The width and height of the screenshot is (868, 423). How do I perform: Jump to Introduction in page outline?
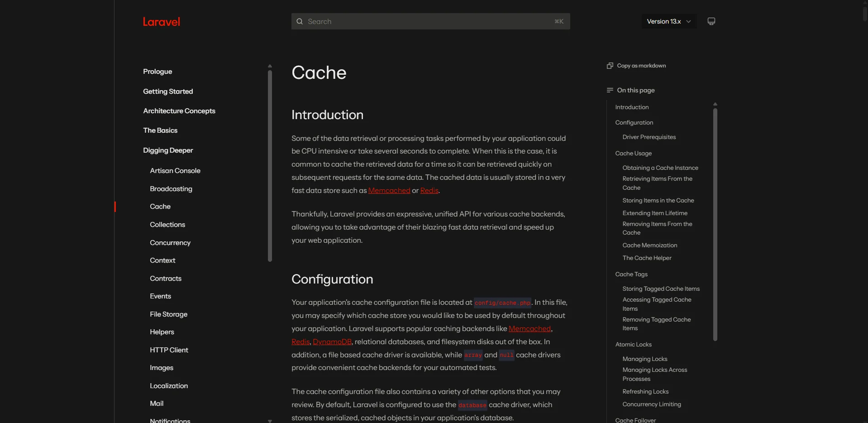(x=632, y=107)
